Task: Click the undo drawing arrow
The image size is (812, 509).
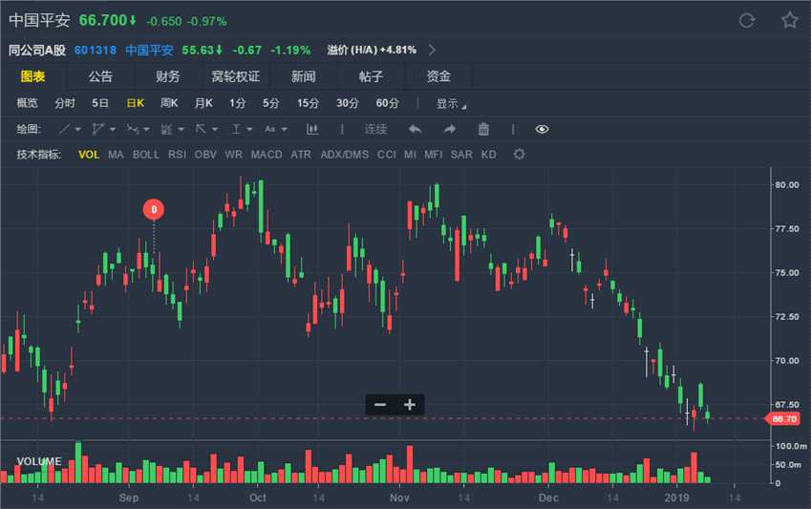Action: point(415,129)
